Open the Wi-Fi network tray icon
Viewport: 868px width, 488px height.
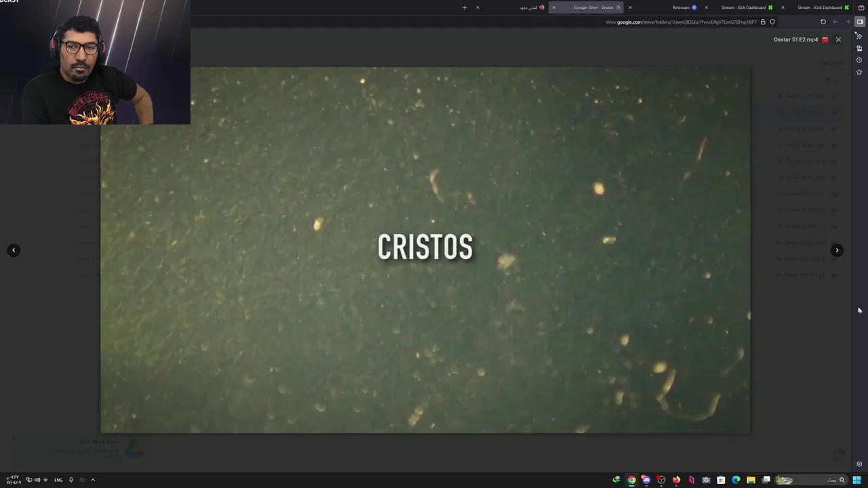[x=45, y=480]
